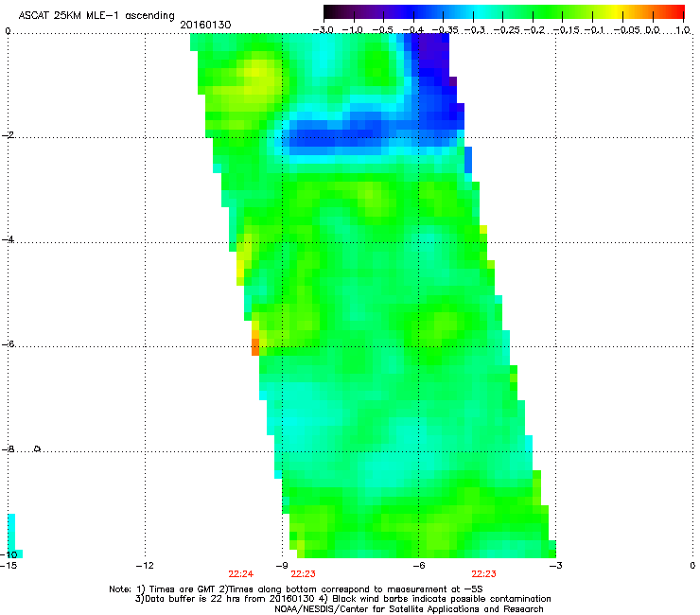Click the -4 latitude axis label
The height and width of the screenshot is (615, 700).
pyautogui.click(x=9, y=239)
